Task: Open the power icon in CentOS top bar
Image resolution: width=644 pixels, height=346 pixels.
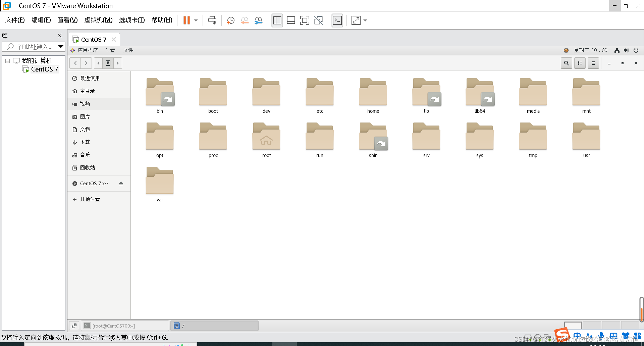Action: [636, 50]
